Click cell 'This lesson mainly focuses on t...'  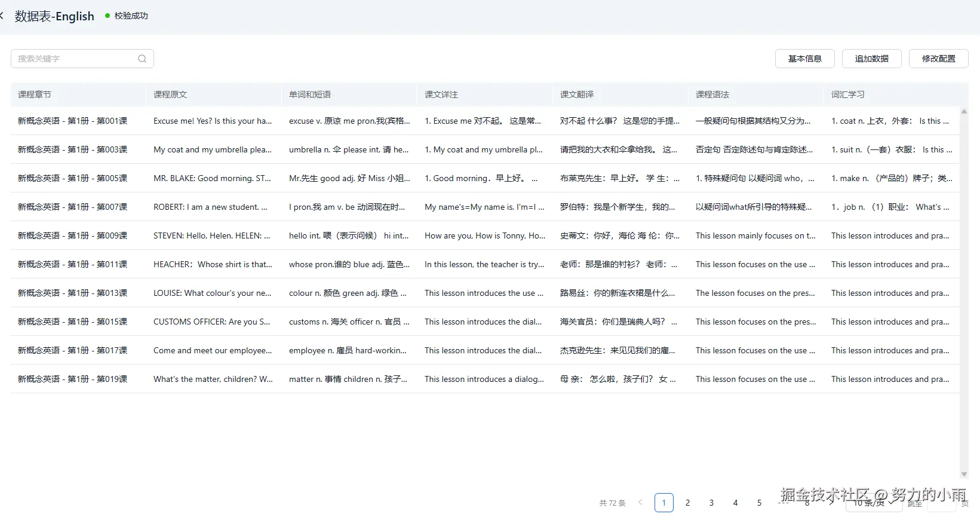click(755, 235)
